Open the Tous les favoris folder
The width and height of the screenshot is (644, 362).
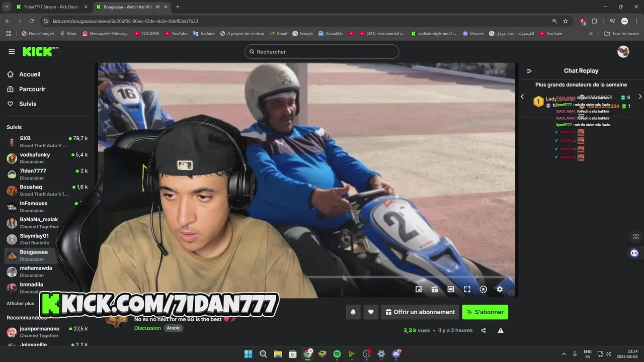pyautogui.click(x=621, y=34)
